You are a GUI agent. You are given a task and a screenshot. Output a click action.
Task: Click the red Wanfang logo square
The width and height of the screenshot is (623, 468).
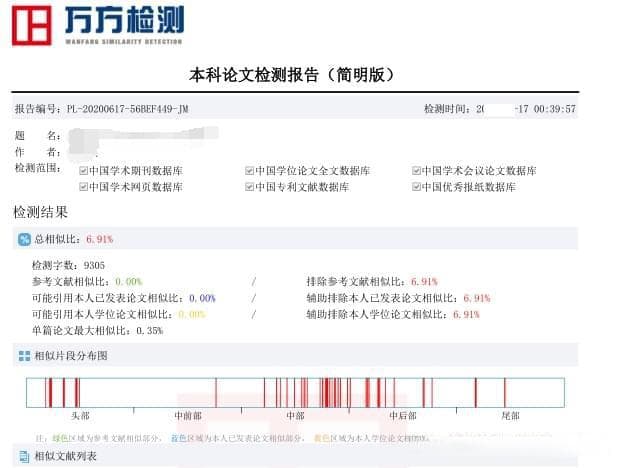click(x=31, y=25)
